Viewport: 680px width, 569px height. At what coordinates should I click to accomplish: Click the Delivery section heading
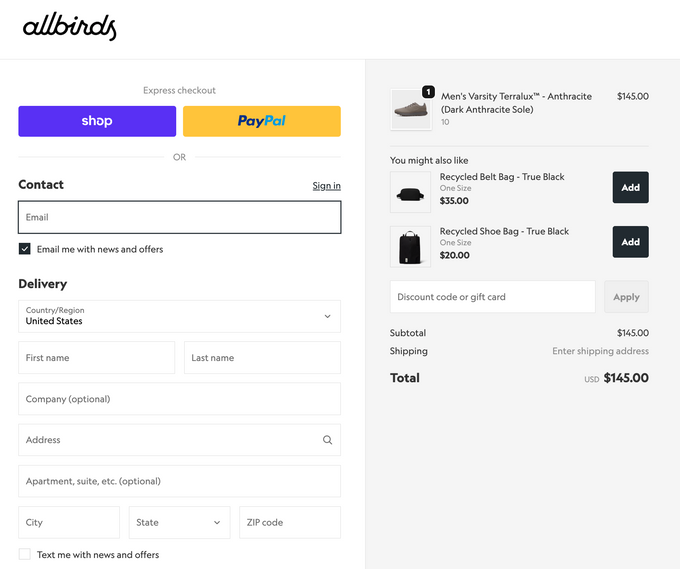(42, 284)
